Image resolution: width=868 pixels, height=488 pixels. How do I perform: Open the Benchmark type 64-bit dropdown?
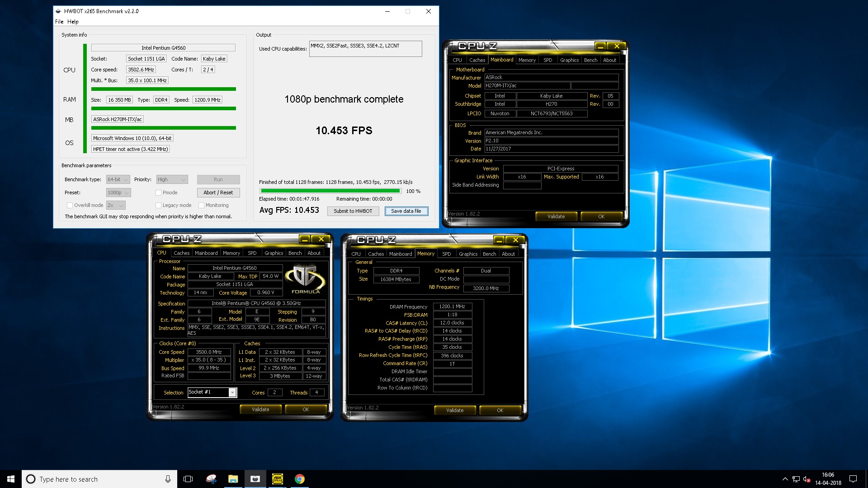118,179
